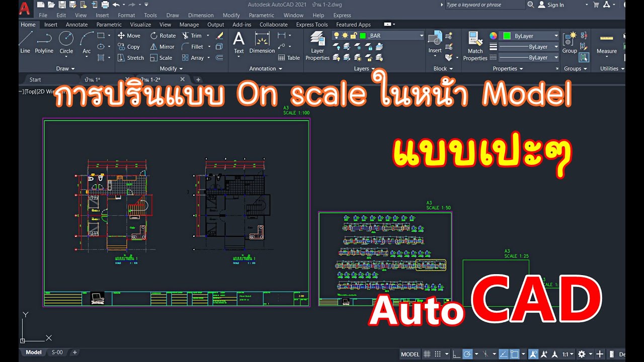Click the Erase tool icon

tap(219, 36)
